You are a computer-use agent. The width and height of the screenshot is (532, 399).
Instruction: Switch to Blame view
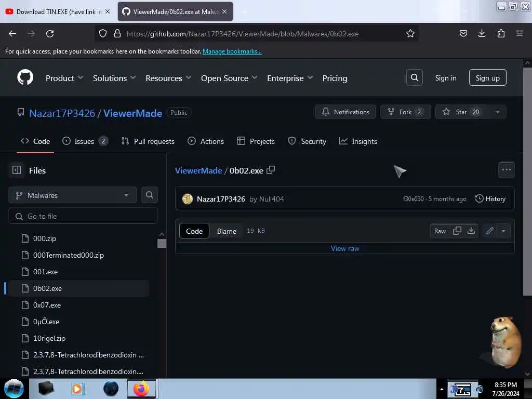tap(227, 231)
